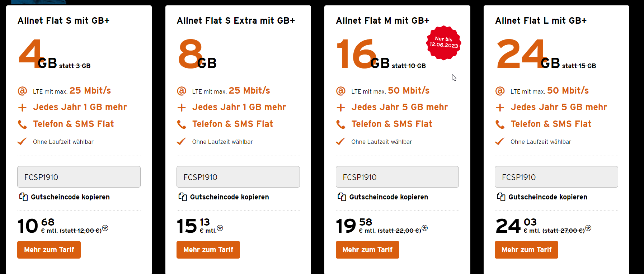Image resolution: width=644 pixels, height=274 pixels.
Task: Open Mehr zum Tarif for Allnet Flat M
Action: [367, 250]
